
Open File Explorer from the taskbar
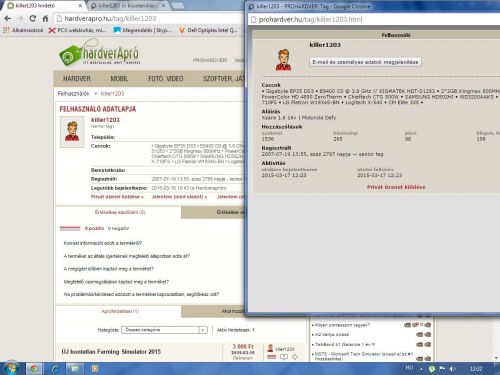pos(75,369)
